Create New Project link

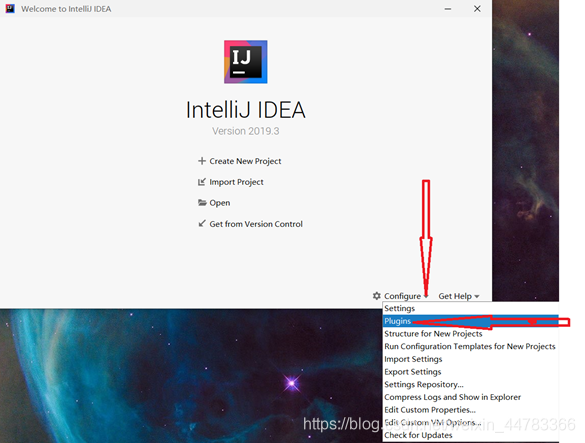coord(245,161)
